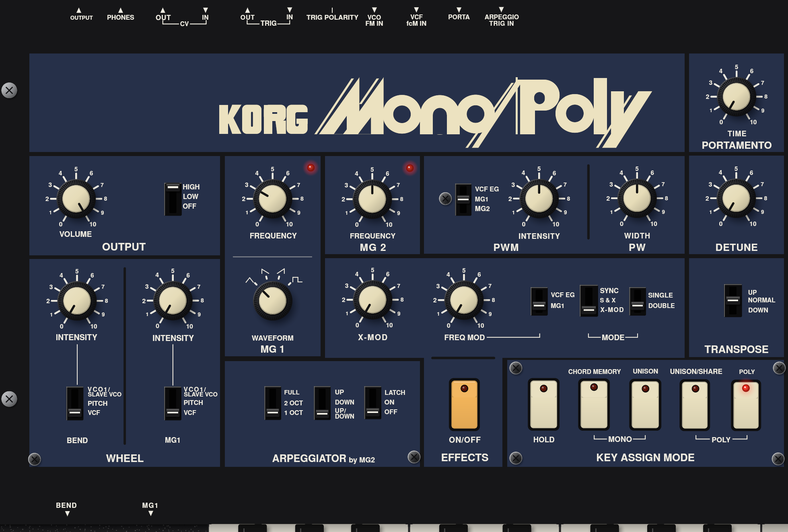Click the PWM INTENSITY knob

539,199
